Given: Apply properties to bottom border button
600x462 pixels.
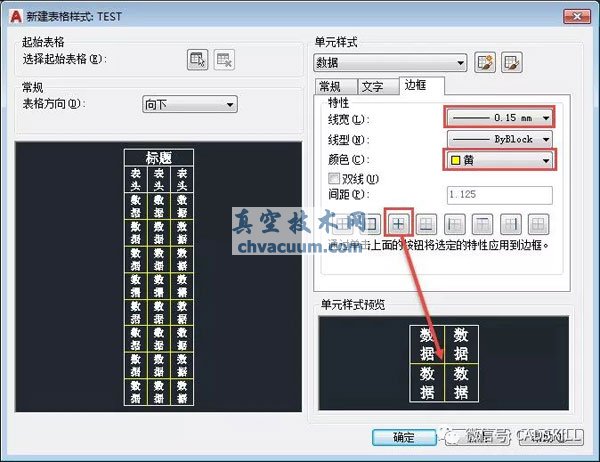Looking at the screenshot, I should tap(426, 224).
